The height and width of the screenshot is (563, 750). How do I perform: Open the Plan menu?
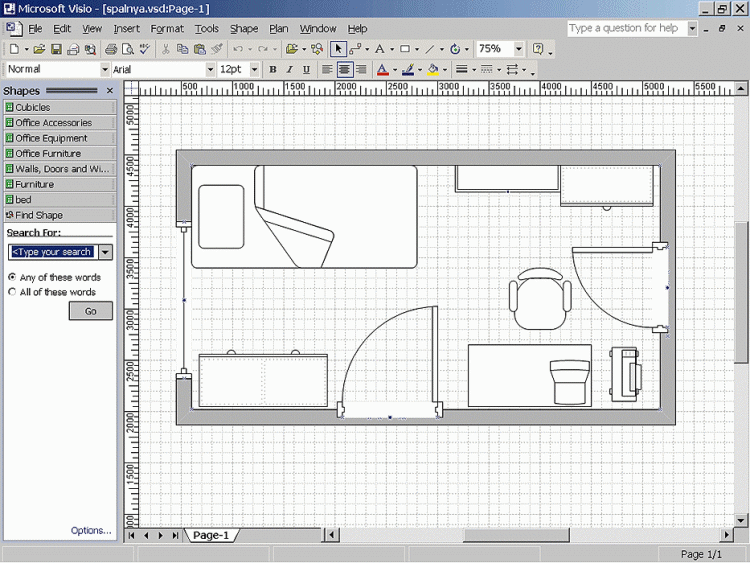point(278,29)
